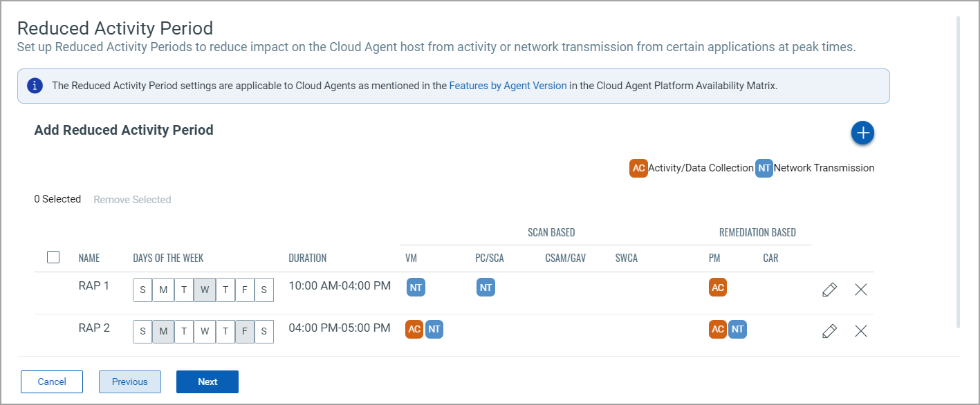Check the select-all checkbox in table header
Image resolution: width=980 pixels, height=405 pixels.
(x=53, y=257)
